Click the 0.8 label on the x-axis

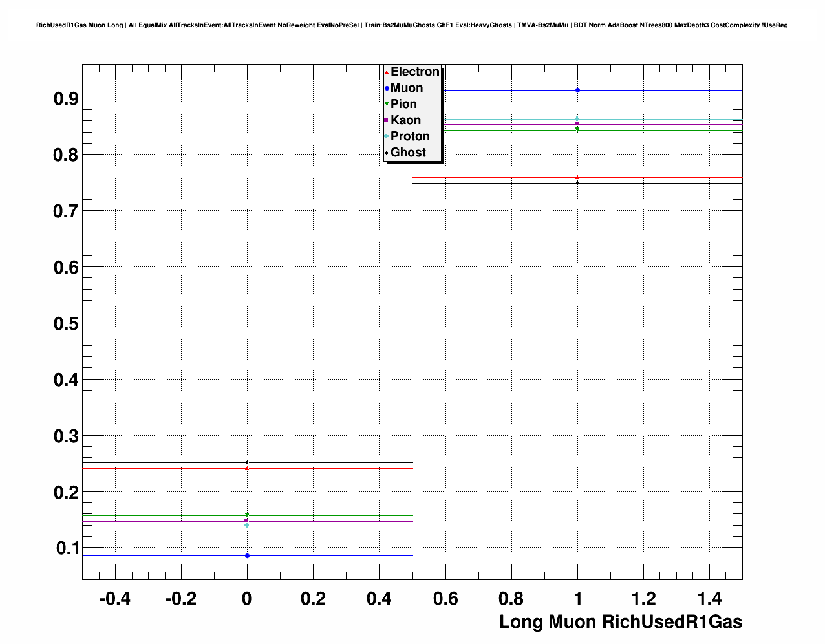tap(511, 599)
